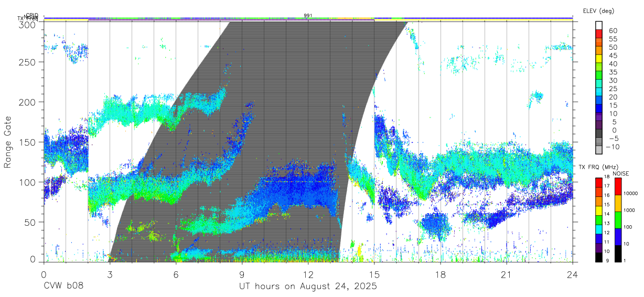644x297 pixels.
Task: Click the '10000' label on NOISE legend
Action: tap(630, 194)
